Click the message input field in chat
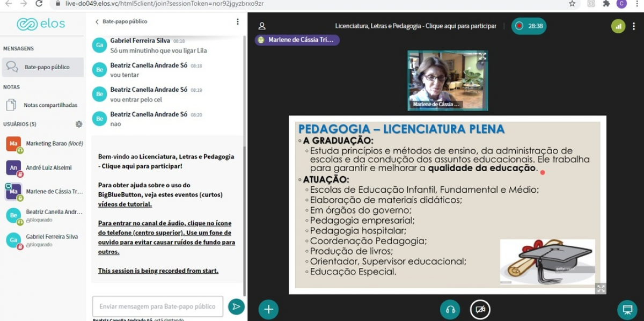Screen dimensions: 644x321 pyautogui.click(x=157, y=307)
